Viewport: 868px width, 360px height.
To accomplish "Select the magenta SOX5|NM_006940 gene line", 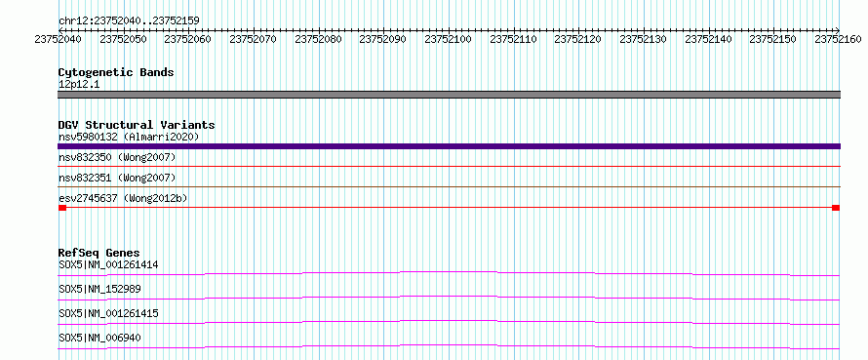I will 449,346.
